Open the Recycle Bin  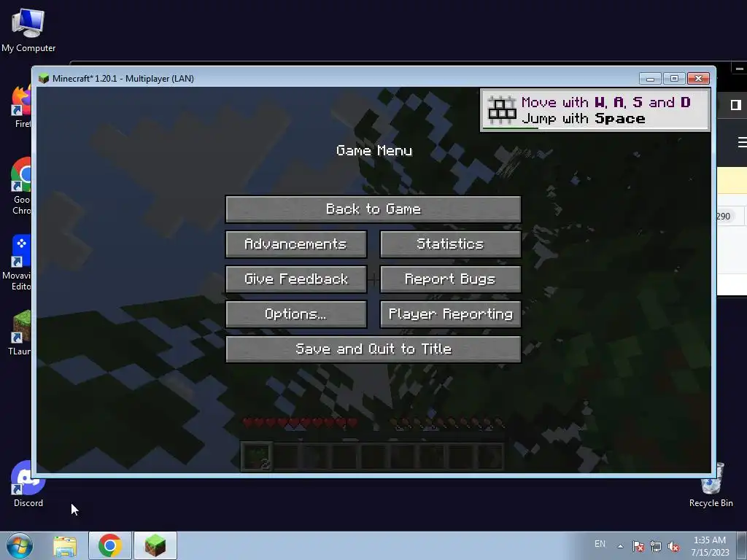tap(711, 486)
